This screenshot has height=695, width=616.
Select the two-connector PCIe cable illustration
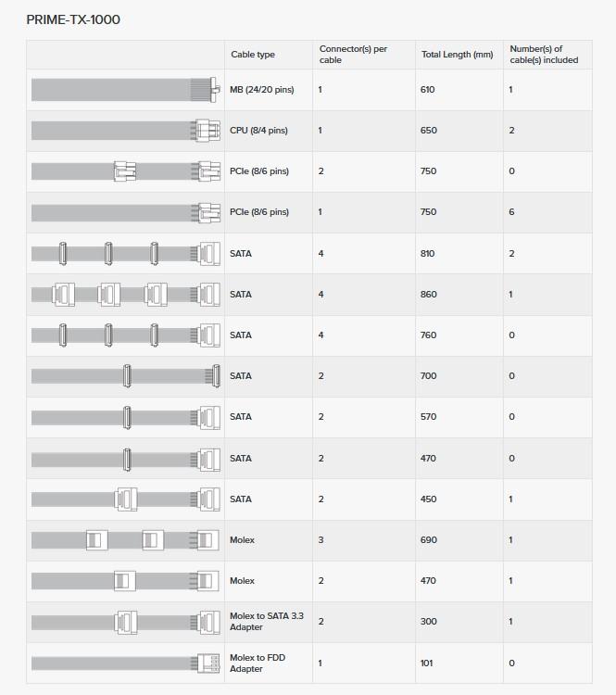point(126,171)
